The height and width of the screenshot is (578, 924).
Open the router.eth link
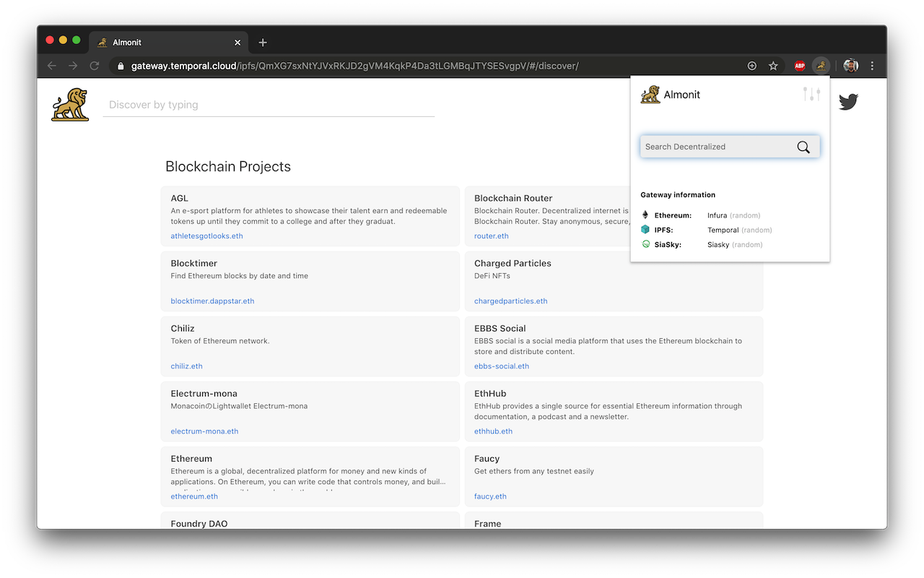[491, 236]
